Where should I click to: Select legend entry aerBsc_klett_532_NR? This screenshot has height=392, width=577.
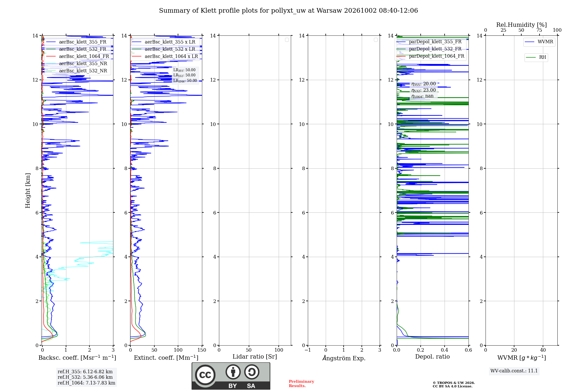(77, 71)
